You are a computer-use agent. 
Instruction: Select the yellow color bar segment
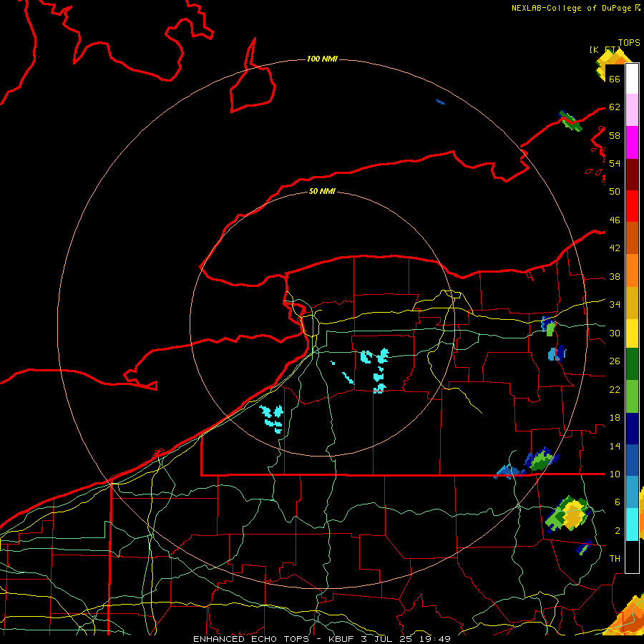click(632, 333)
